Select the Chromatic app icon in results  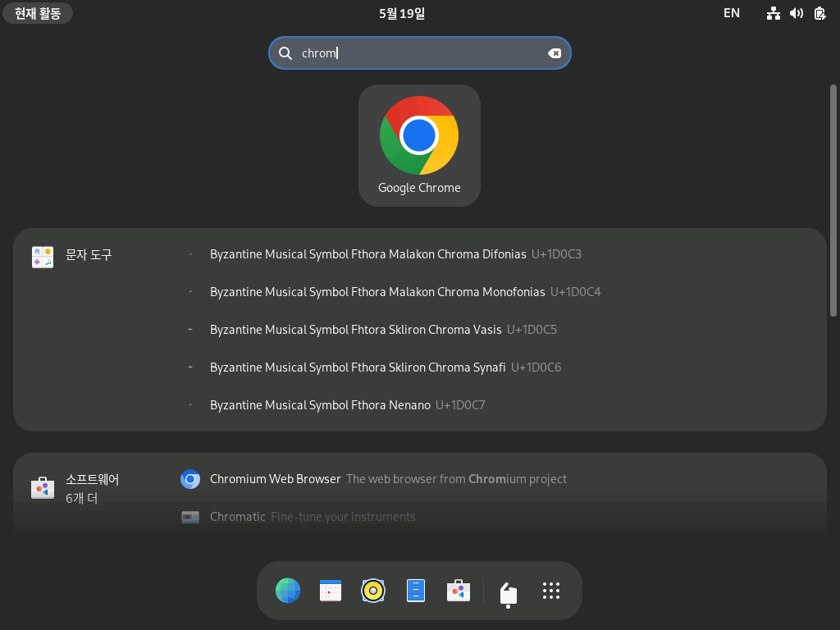190,517
